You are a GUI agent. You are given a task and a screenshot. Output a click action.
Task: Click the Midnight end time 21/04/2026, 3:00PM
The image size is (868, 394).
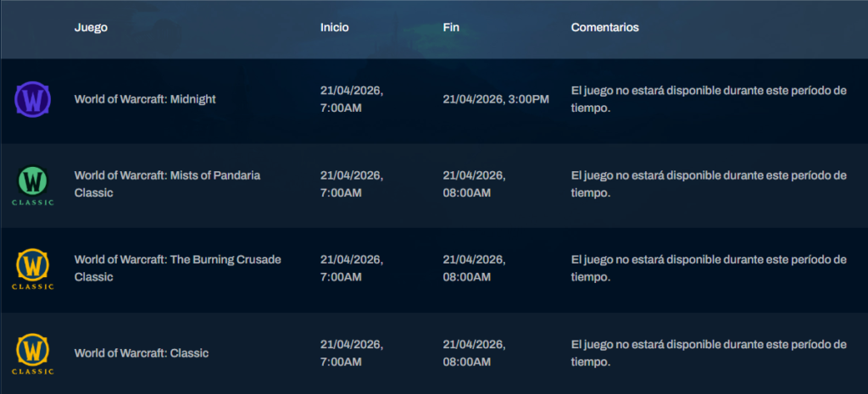click(x=496, y=99)
